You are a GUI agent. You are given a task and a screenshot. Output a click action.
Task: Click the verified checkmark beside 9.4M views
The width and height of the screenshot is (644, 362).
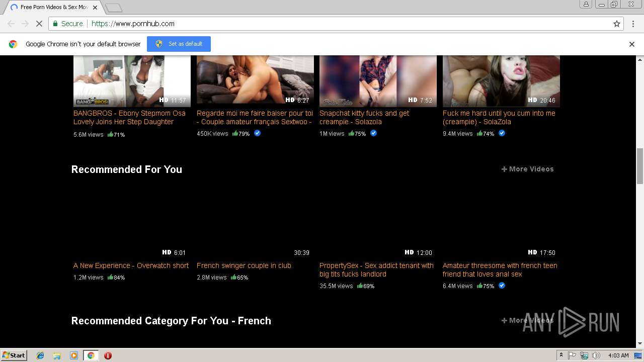[502, 133]
